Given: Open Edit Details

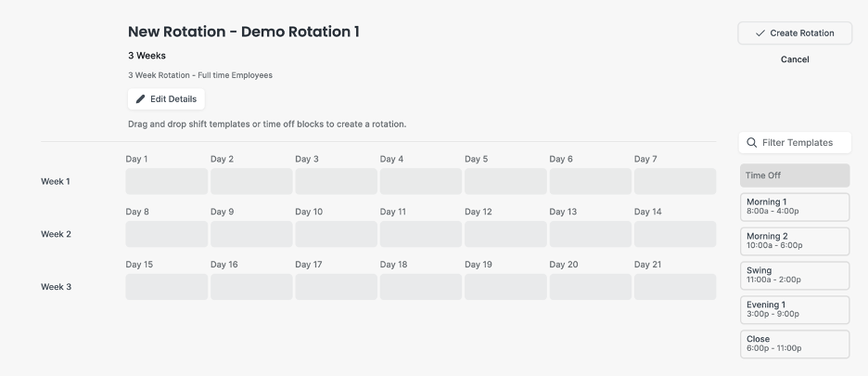Looking at the screenshot, I should 166,99.
